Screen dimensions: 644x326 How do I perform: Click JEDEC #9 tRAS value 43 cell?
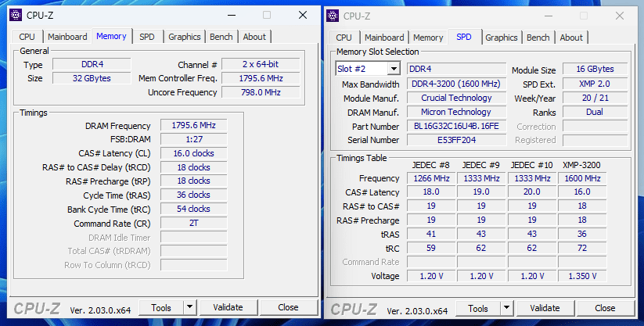(481, 234)
